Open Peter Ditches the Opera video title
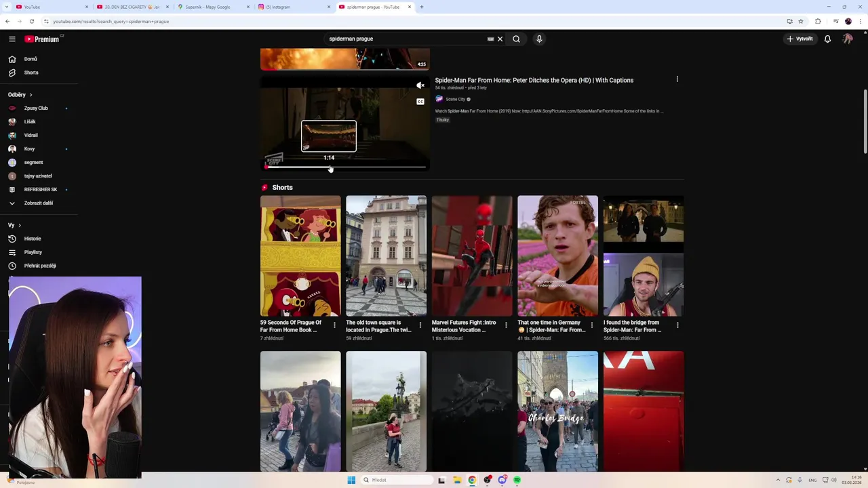Screen dimensions: 868x488 click(534, 80)
